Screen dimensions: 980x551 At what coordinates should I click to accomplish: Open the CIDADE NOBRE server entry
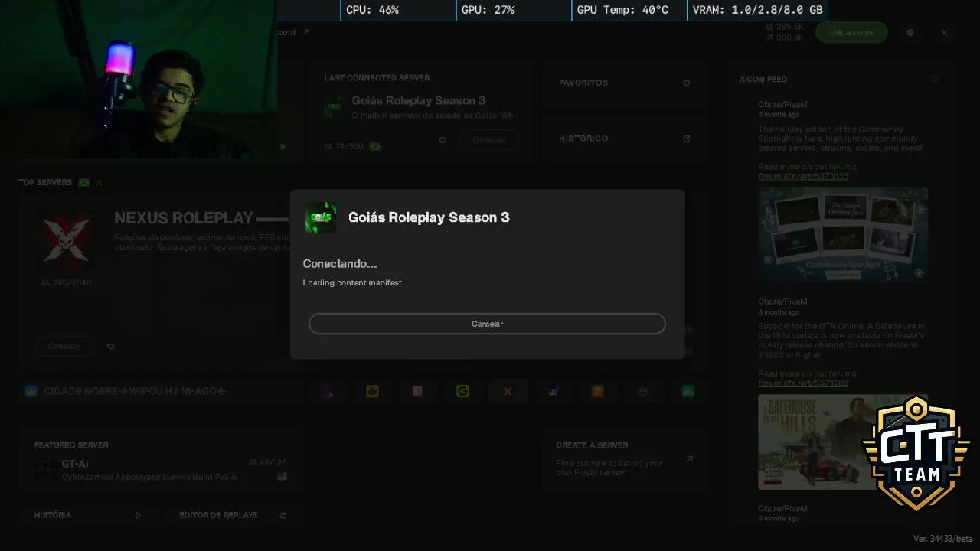coord(161,391)
